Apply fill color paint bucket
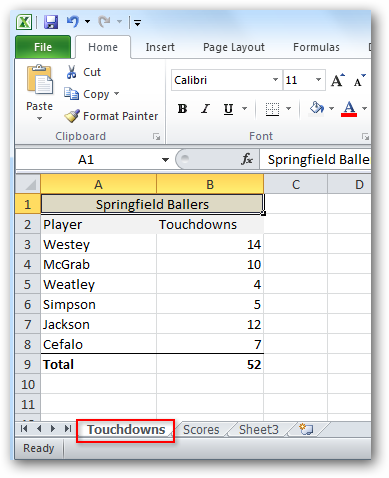This screenshot has width=389, height=478. [316, 108]
